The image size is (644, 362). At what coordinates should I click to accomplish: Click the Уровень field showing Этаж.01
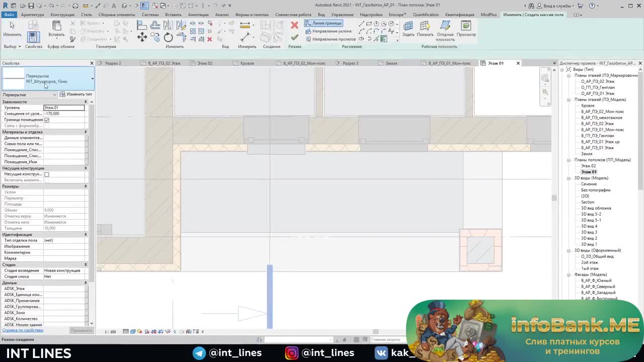click(x=64, y=108)
